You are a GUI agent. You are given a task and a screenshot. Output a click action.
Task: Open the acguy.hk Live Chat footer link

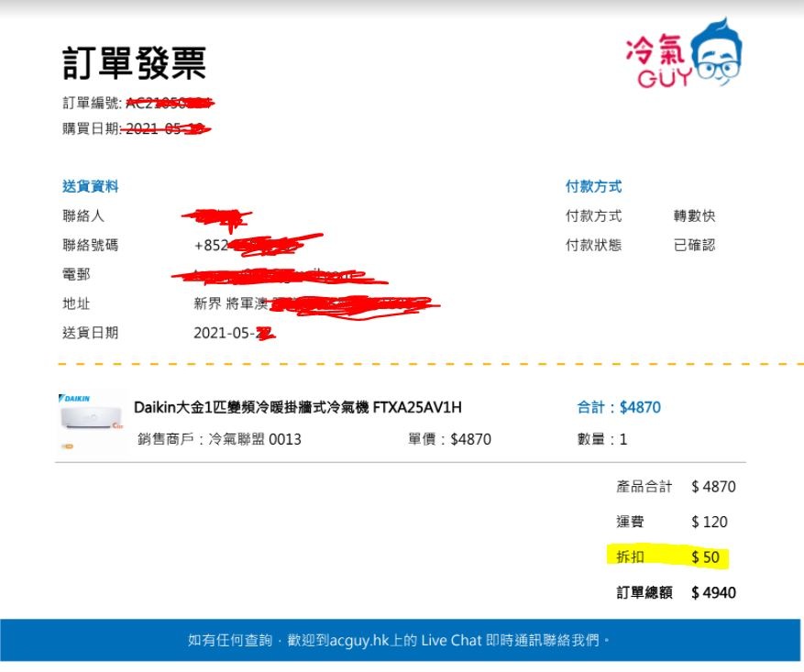pos(399,640)
